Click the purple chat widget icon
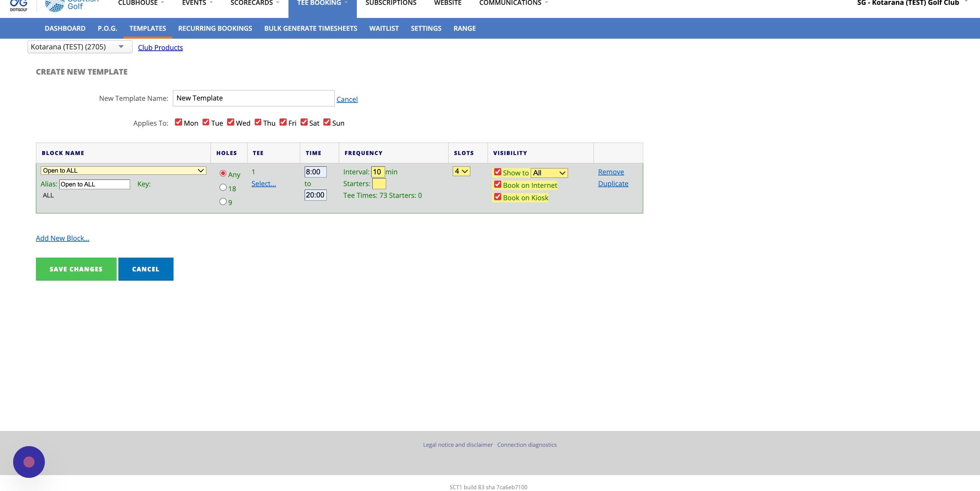The width and height of the screenshot is (980, 491). pyautogui.click(x=29, y=462)
